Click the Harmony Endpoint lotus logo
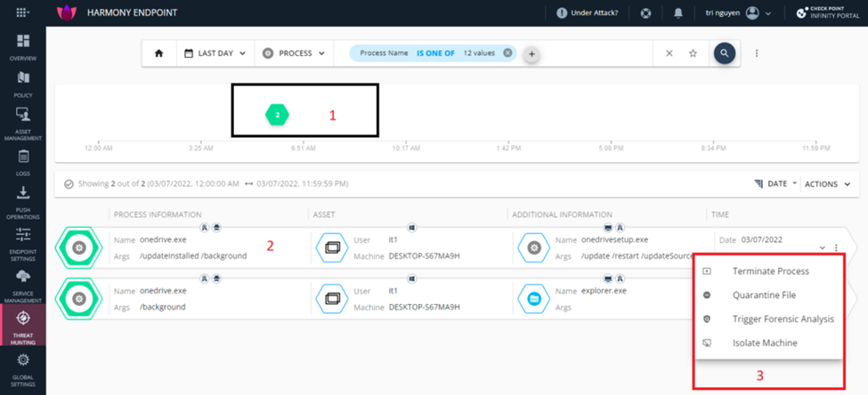868x395 pixels. click(x=67, y=12)
